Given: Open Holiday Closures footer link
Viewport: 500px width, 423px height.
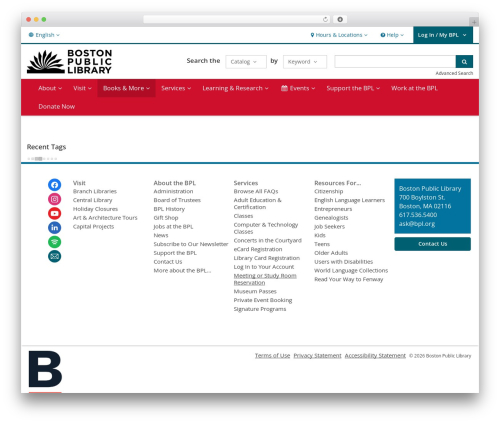Looking at the screenshot, I should (x=95, y=209).
